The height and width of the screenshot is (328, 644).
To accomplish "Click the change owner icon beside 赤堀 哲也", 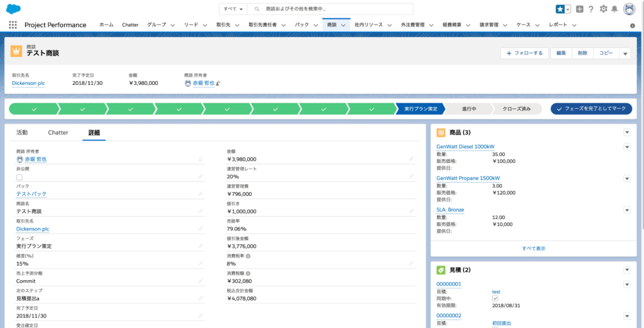I will [218, 83].
